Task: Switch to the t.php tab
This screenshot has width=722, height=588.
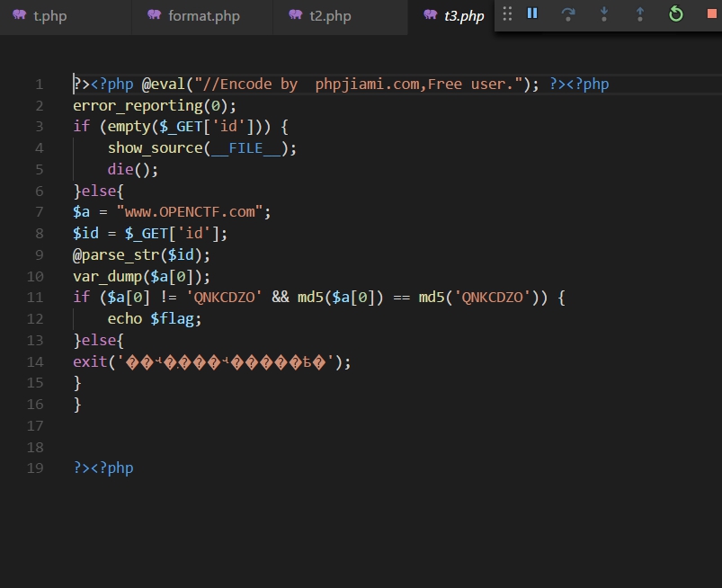Action: pos(66,16)
